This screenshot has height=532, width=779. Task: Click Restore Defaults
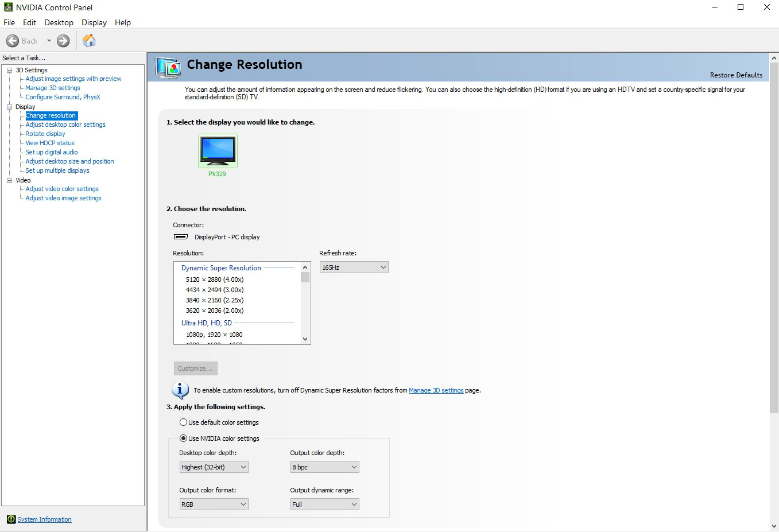(x=736, y=75)
